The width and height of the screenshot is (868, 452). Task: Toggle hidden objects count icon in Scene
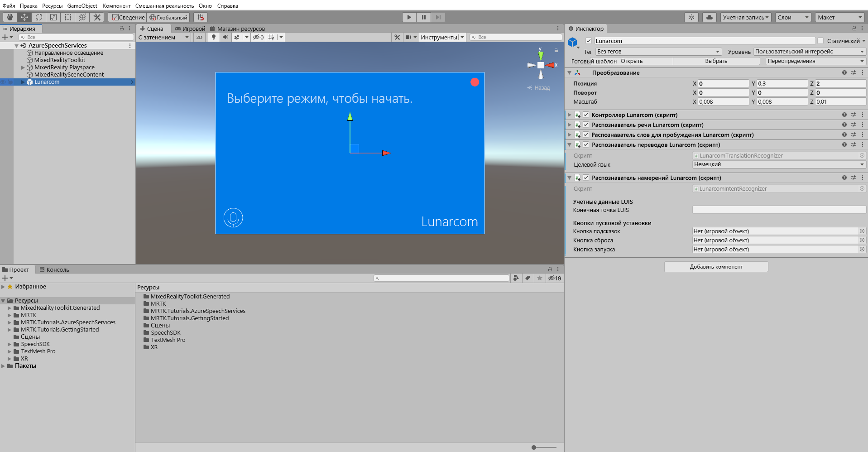[x=259, y=37]
